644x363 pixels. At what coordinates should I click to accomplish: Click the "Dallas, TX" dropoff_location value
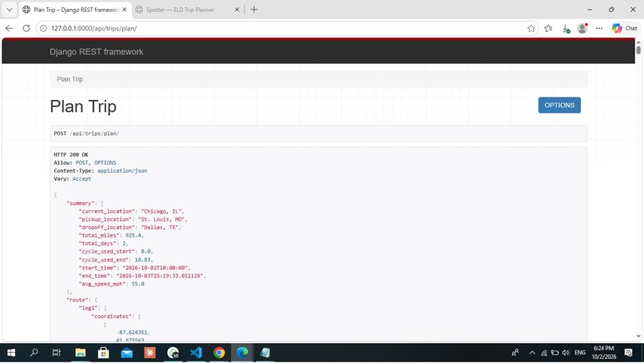[x=159, y=227]
